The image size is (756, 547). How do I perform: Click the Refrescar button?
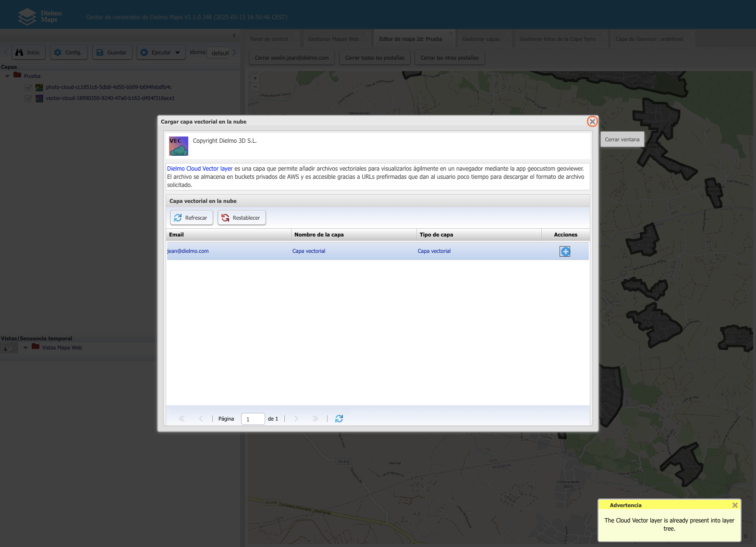coord(191,218)
